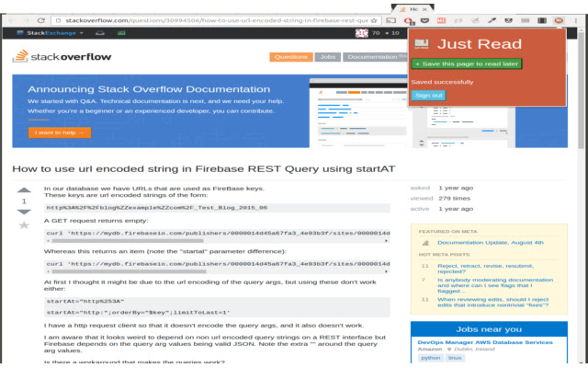Screen dimensions: 588x368
Task: Open the When reviewing edits meta post
Action: tap(493, 303)
